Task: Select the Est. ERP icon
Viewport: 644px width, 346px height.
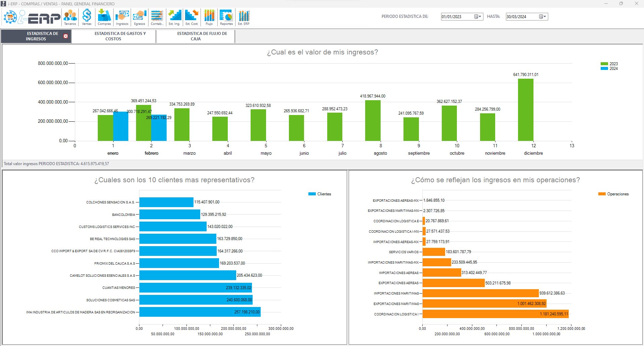Action: (x=244, y=17)
